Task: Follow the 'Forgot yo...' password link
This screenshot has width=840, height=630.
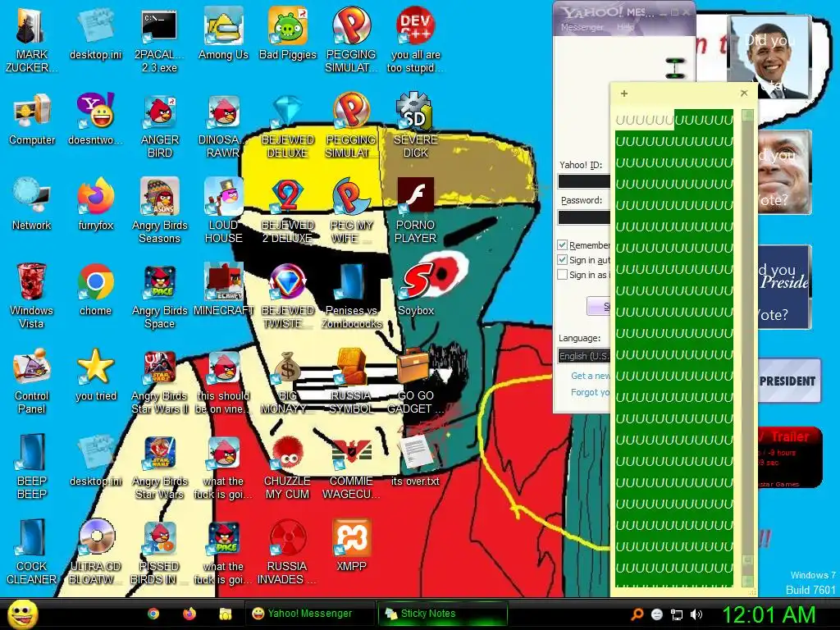Action: pyautogui.click(x=591, y=392)
